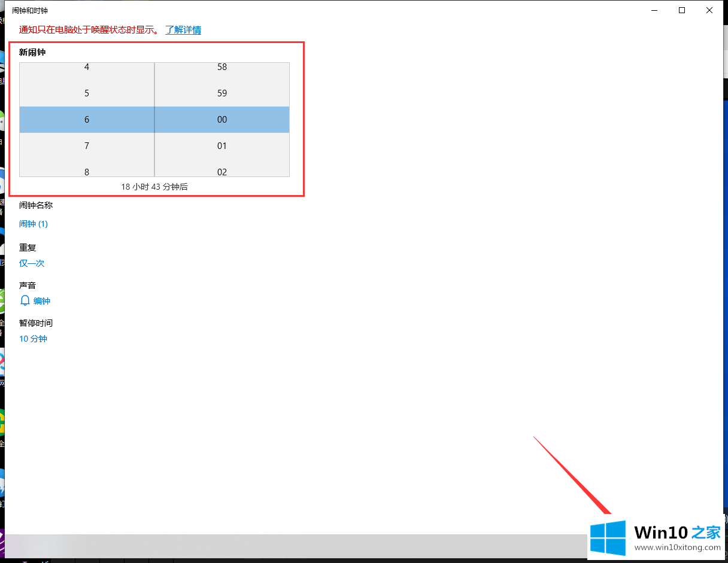The width and height of the screenshot is (728, 563).
Task: Edit the alarm name 闹钟 (1)
Action: coord(34,224)
